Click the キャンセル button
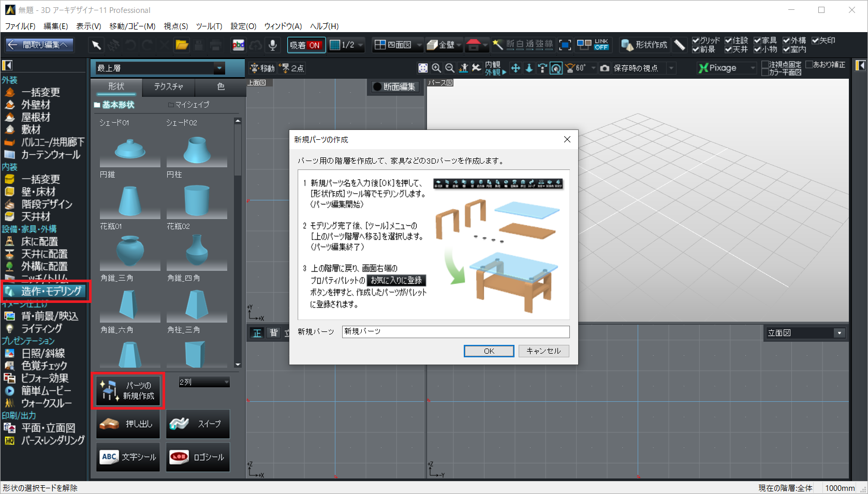868x494 pixels. (543, 351)
